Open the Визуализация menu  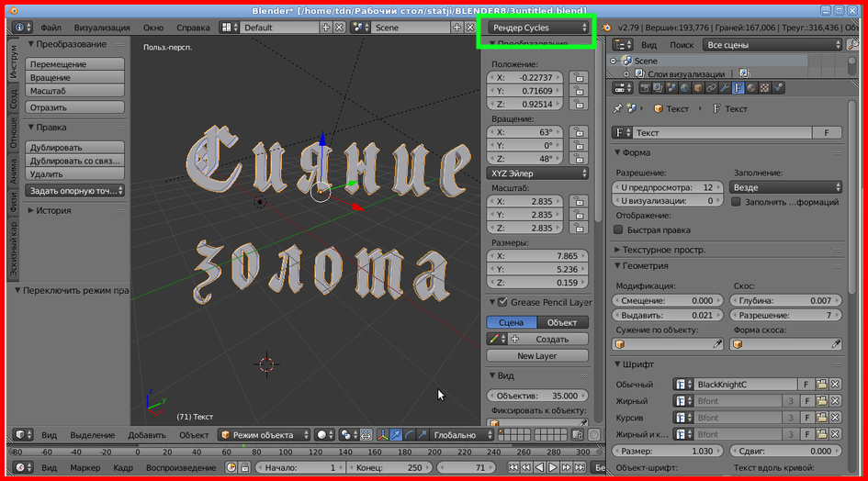pos(102,28)
